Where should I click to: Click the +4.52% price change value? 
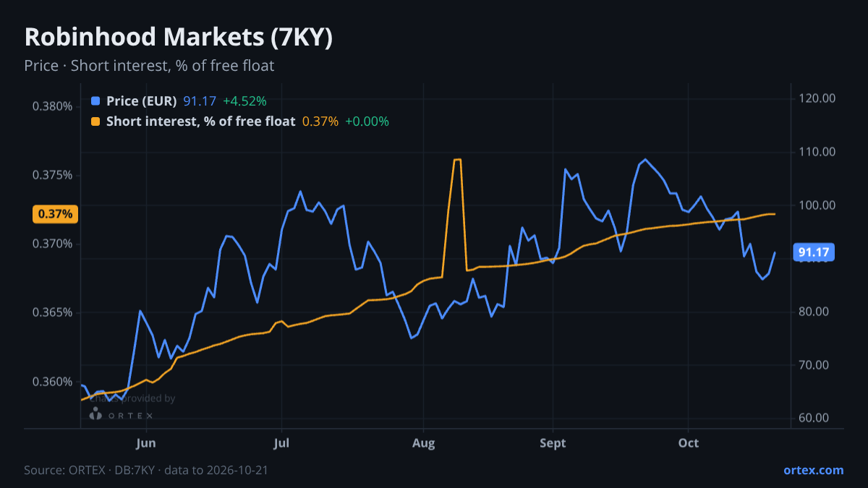click(244, 100)
